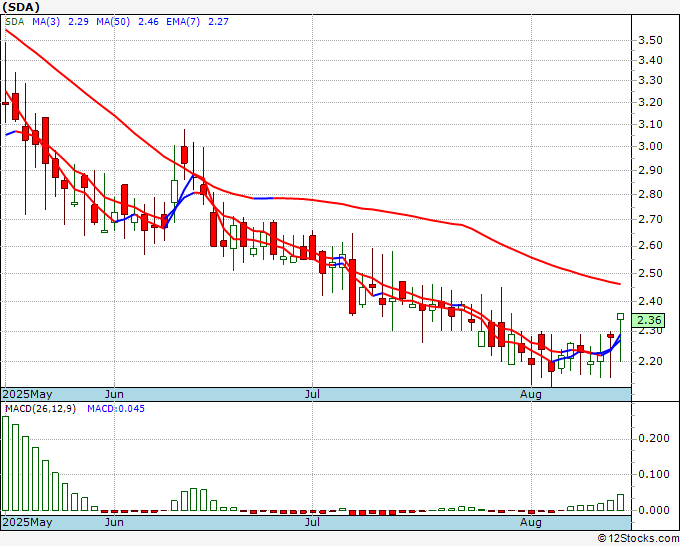The image size is (680, 546).
Task: Click the 3.20 price axis label
Action: [x=650, y=102]
